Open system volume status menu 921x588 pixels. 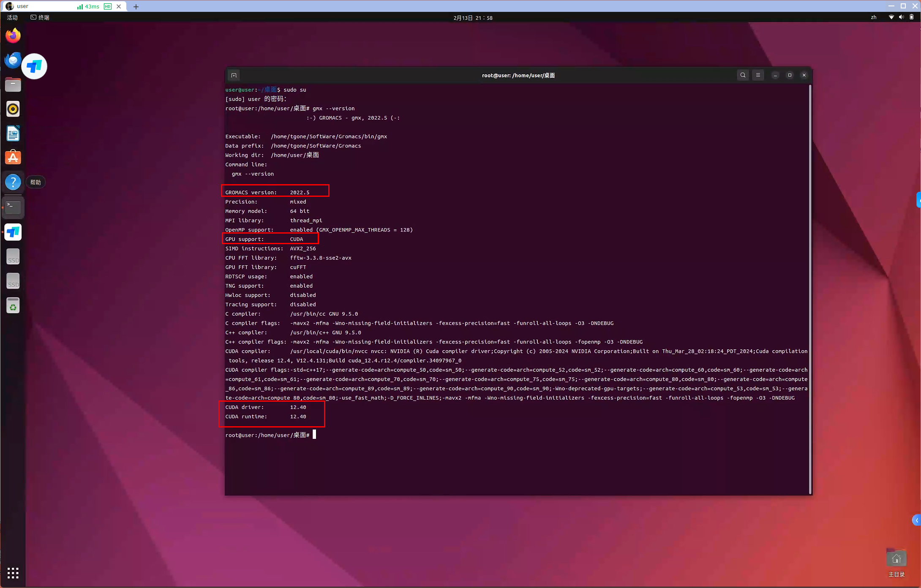(x=901, y=17)
